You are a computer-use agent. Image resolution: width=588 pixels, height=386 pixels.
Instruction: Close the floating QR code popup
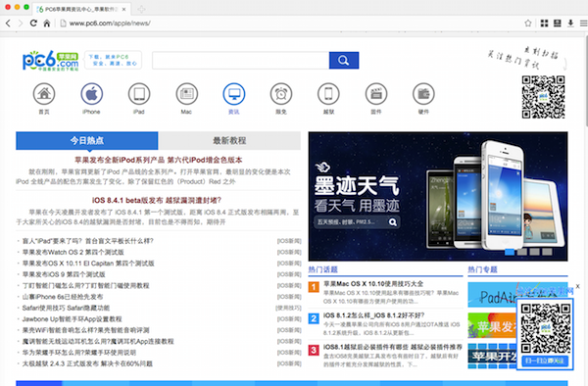click(578, 286)
